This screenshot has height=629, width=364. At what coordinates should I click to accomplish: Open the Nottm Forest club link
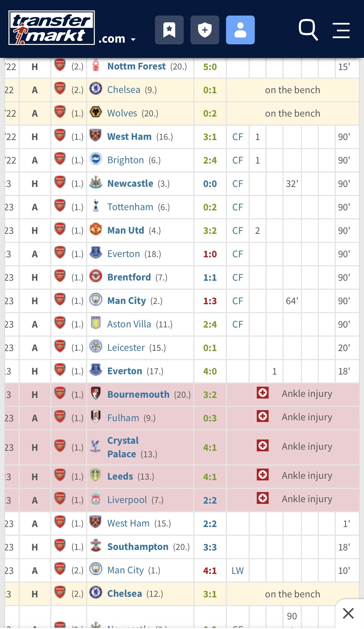click(137, 66)
